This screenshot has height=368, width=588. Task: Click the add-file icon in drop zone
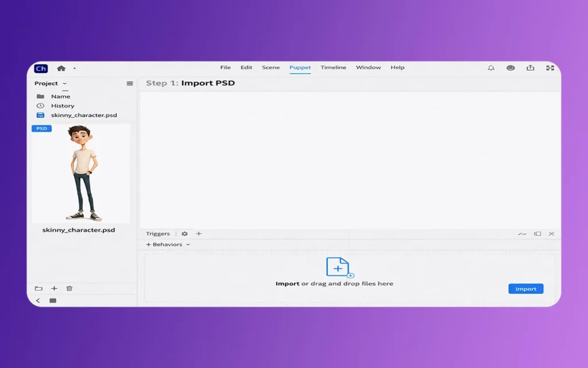click(339, 267)
